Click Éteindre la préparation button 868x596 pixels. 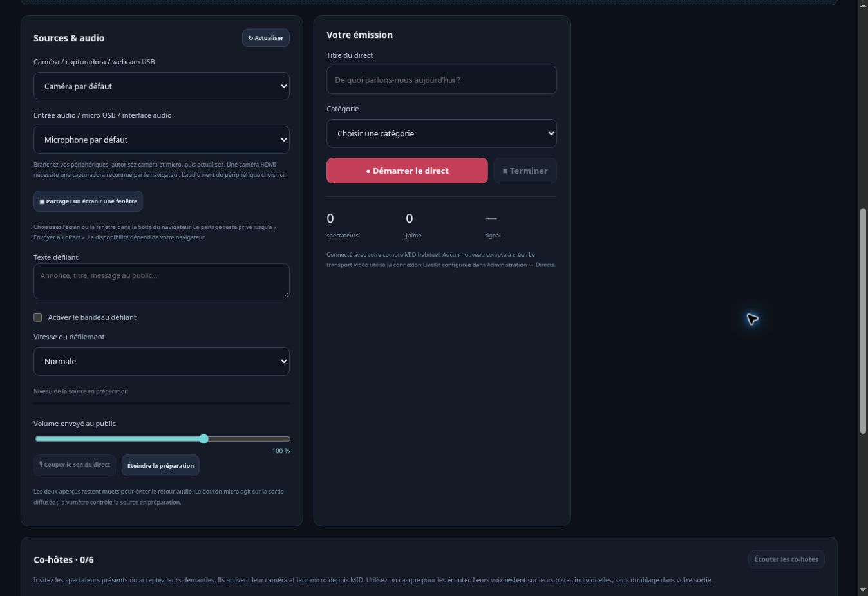pos(160,465)
